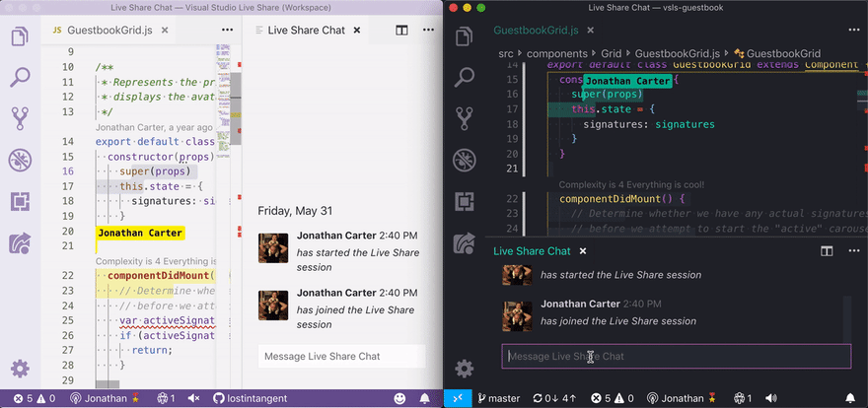
Task: Open 'GuestbookGrid.js' breadcrumb dropdown
Action: pos(678,53)
